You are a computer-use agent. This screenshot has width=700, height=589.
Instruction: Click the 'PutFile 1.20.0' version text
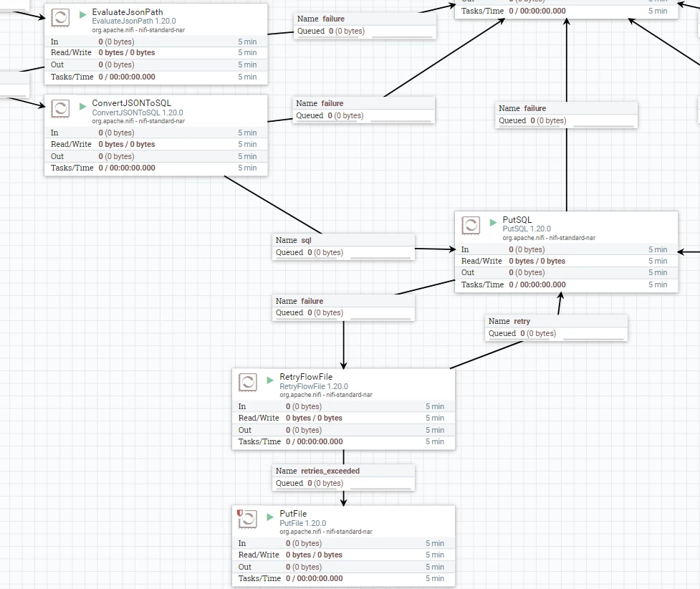[302, 523]
